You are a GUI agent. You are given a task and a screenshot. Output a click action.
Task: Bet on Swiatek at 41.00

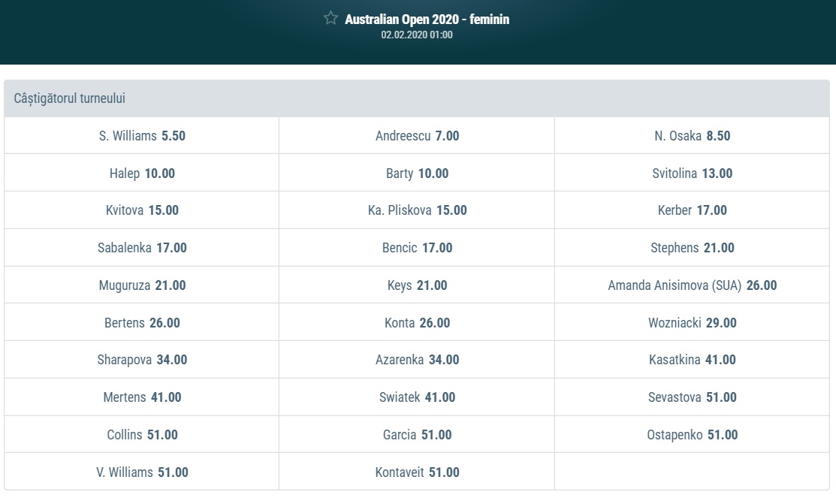417,397
